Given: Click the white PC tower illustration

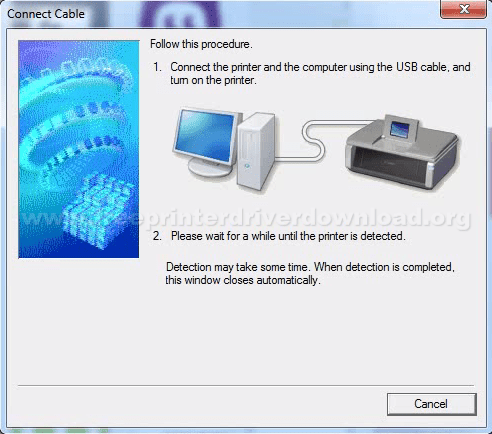Looking at the screenshot, I should [256, 151].
